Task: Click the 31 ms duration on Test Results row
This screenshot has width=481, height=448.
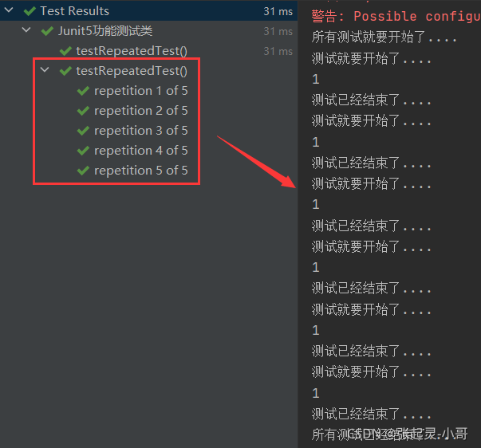Action: tap(278, 11)
